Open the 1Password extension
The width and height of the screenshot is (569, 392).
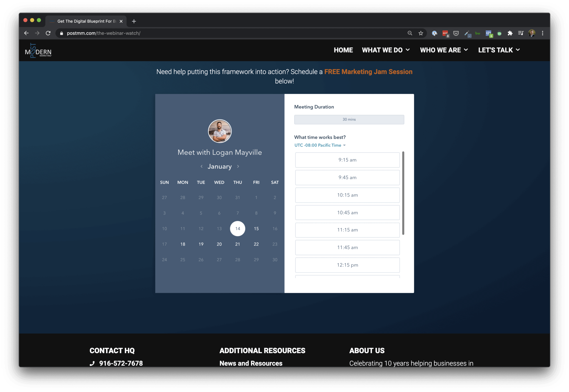coord(435,33)
